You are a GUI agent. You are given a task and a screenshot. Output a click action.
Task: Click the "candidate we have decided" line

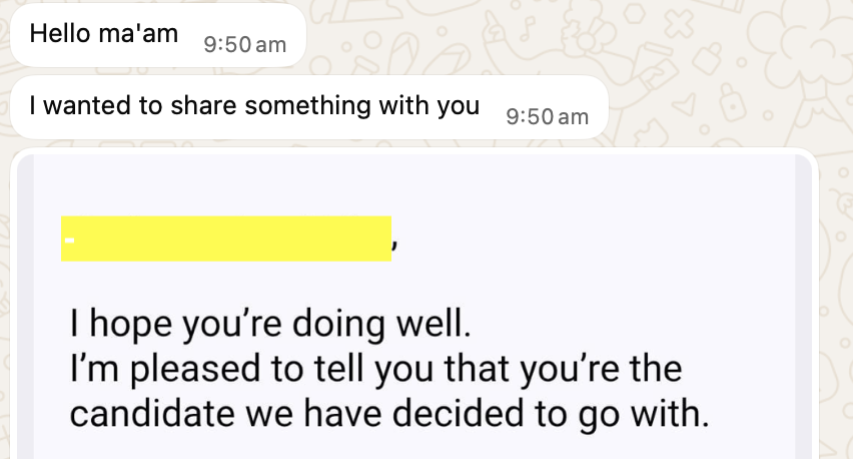tap(390, 413)
